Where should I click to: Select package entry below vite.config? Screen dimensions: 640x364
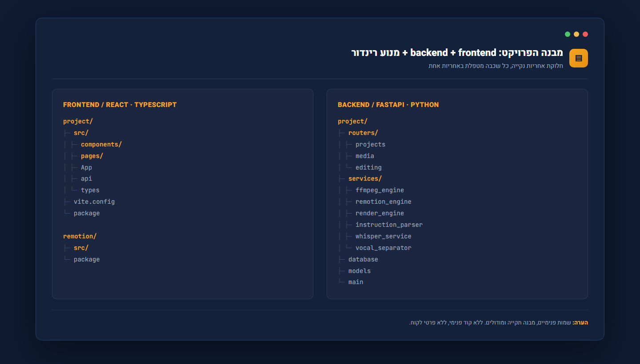click(87, 213)
